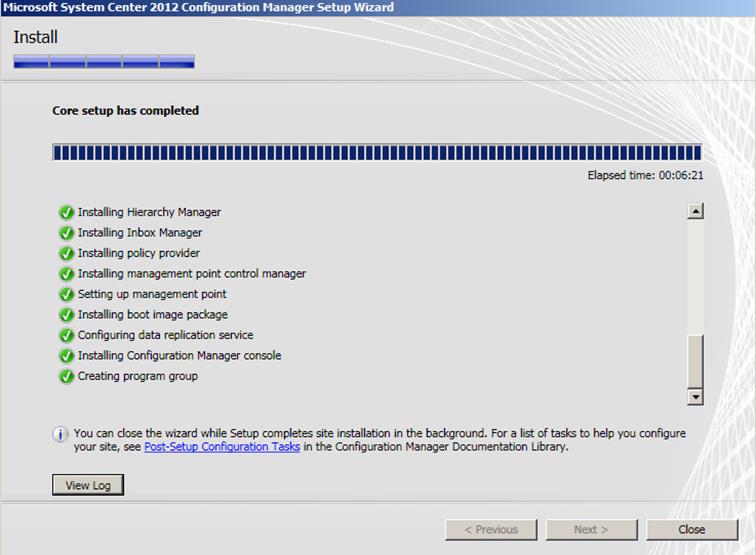This screenshot has height=555, width=756.
Task: Close the setup wizard with the Close button
Action: click(x=692, y=529)
